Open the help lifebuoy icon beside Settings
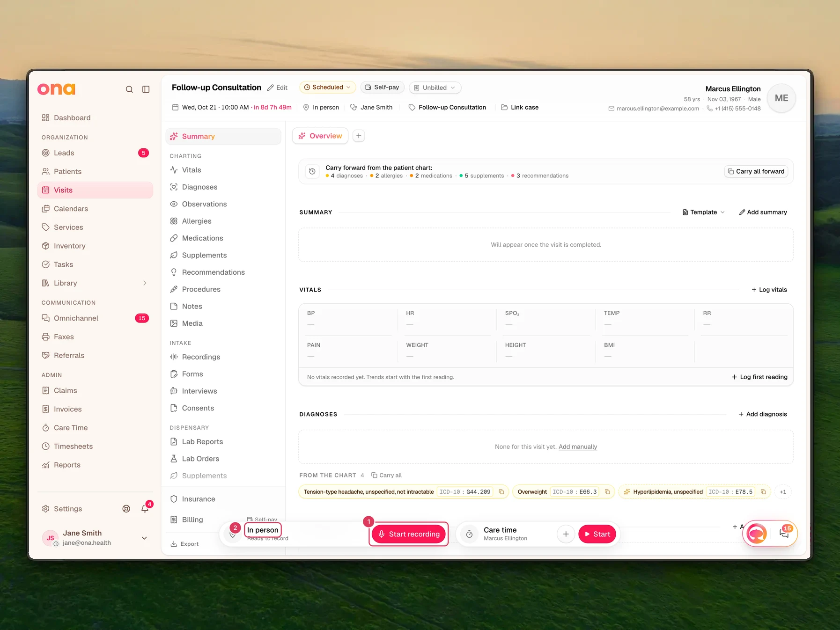Viewport: 840px width, 630px height. tap(126, 509)
